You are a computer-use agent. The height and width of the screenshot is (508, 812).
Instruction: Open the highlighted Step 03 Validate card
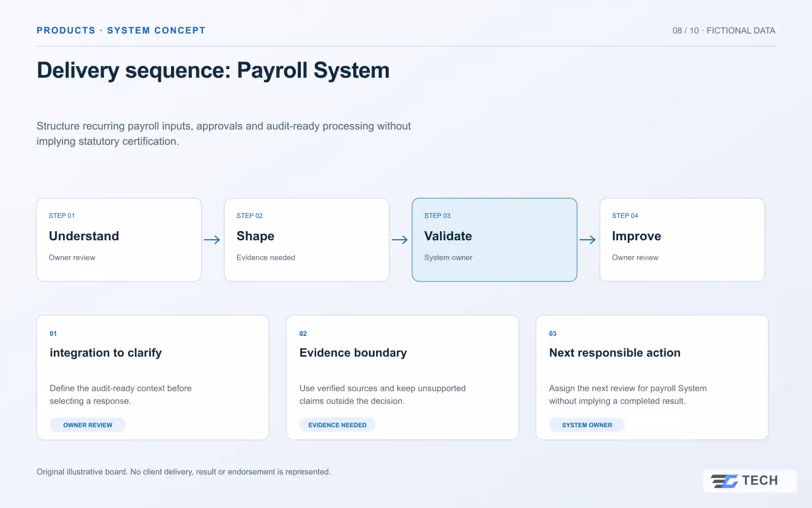pos(495,240)
